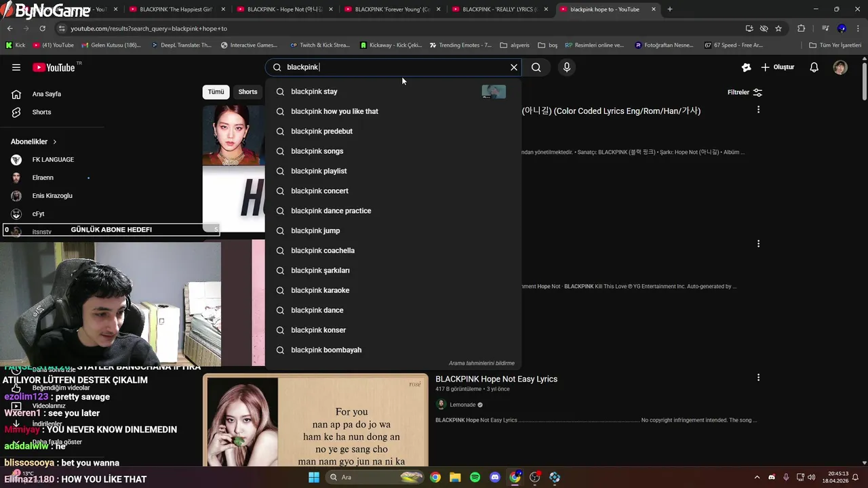
Task: Open 'BLACKPINK Hope Not Easy Lyrics' video title
Action: [496, 379]
